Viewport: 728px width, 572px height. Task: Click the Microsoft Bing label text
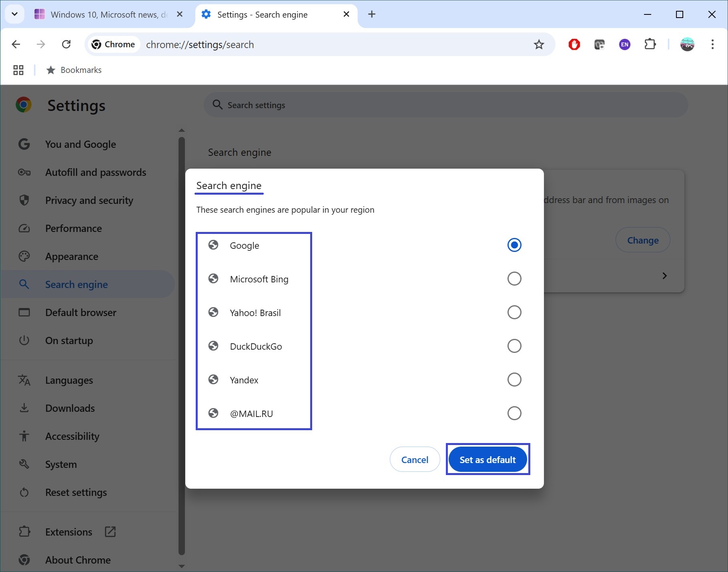click(x=259, y=279)
